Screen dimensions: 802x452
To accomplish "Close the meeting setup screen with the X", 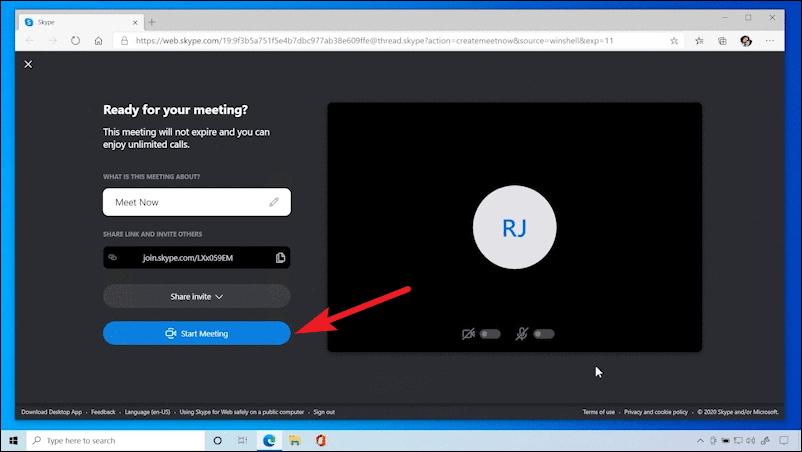I will click(x=28, y=64).
